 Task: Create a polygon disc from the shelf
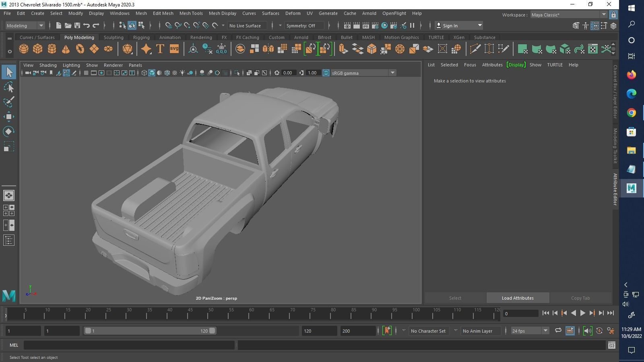[108, 49]
